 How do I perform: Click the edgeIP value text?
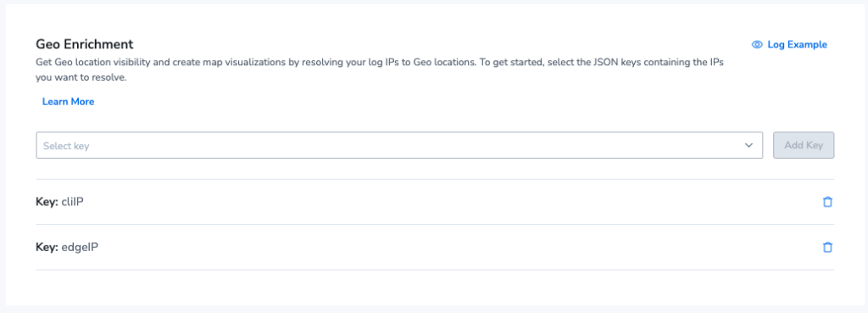80,248
